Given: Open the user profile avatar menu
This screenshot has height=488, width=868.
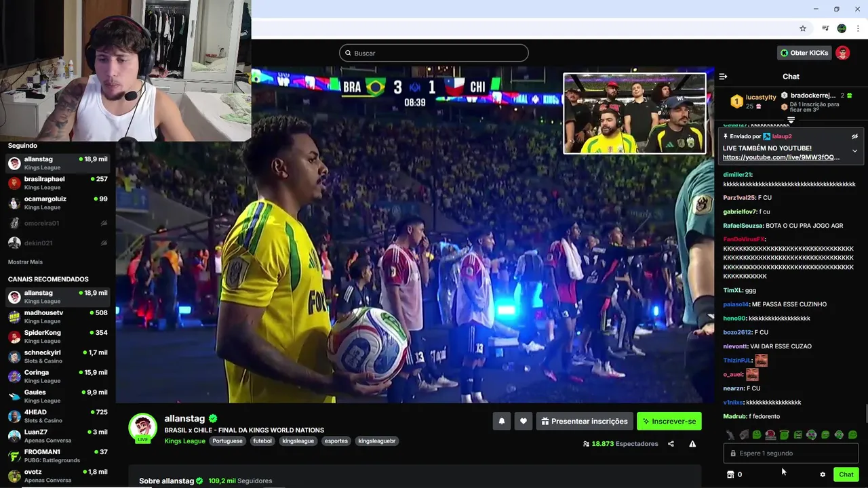Looking at the screenshot, I should click(842, 53).
